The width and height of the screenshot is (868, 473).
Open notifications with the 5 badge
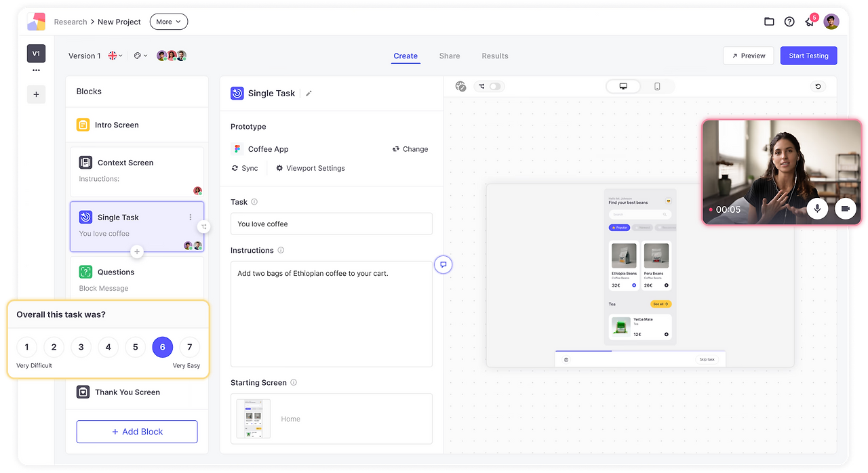810,20
